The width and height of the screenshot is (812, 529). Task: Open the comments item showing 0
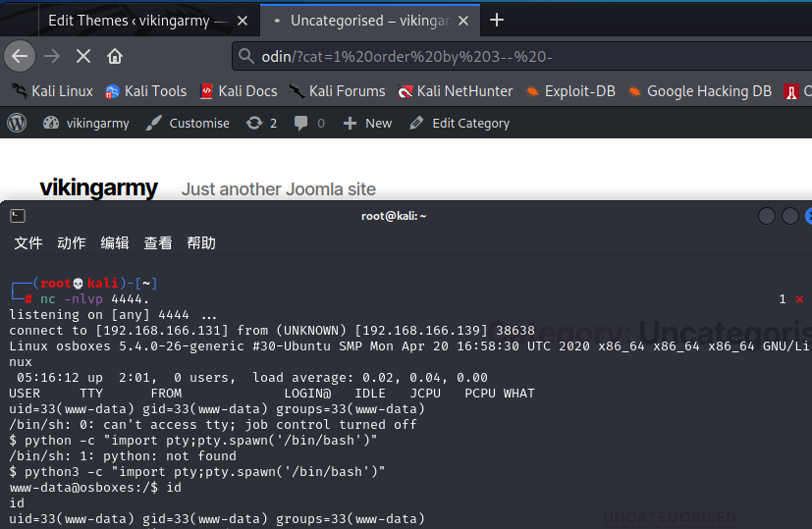(x=309, y=124)
